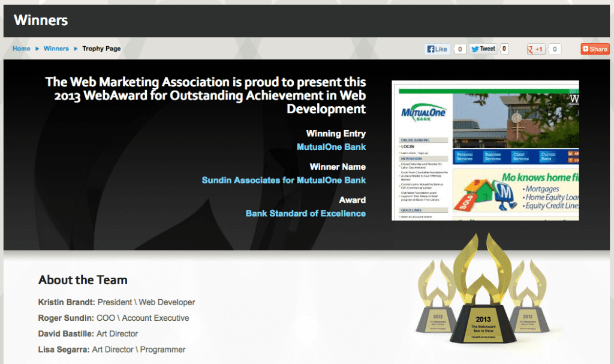Image resolution: width=614 pixels, height=364 pixels.
Task: Open the MutualOne Bank winning entry link
Action: coord(331,147)
